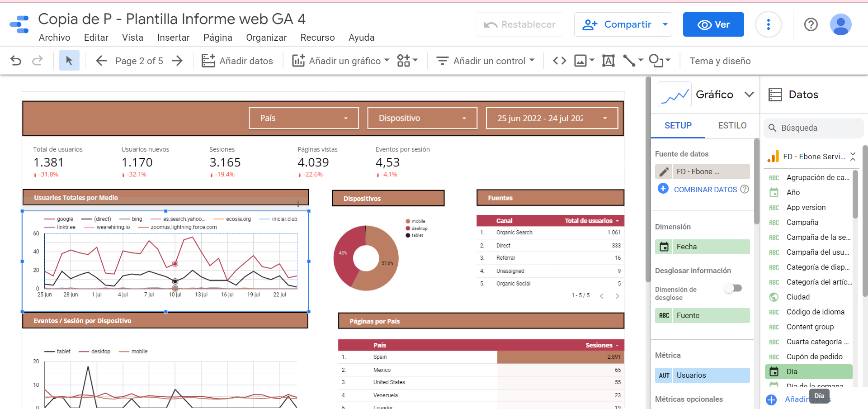Open the help question mark icon
This screenshot has width=868, height=409.
coord(811,24)
